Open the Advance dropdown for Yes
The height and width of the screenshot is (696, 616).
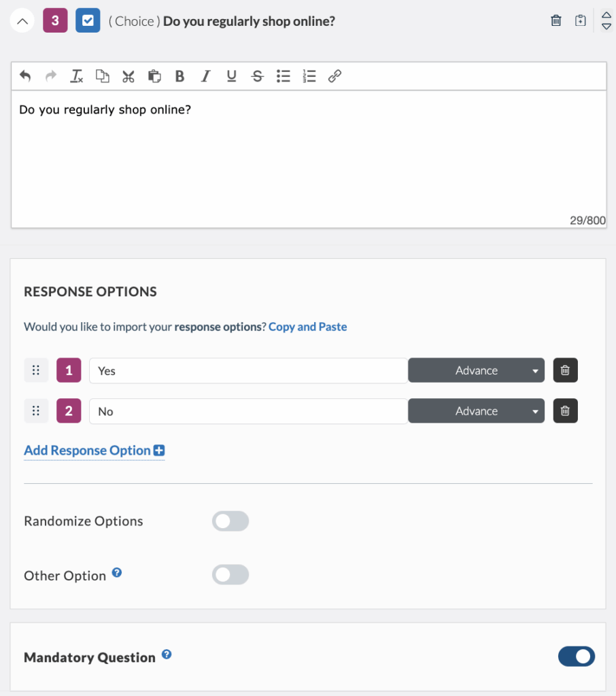pos(476,370)
